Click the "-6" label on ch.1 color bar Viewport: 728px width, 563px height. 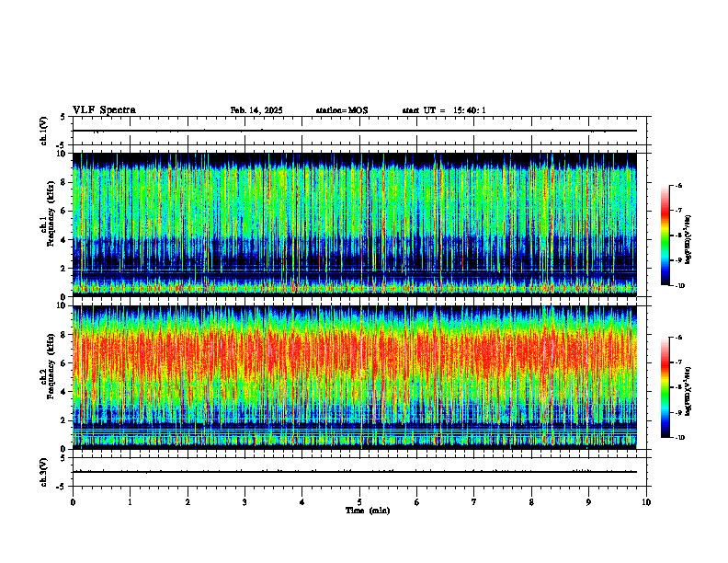coord(678,185)
